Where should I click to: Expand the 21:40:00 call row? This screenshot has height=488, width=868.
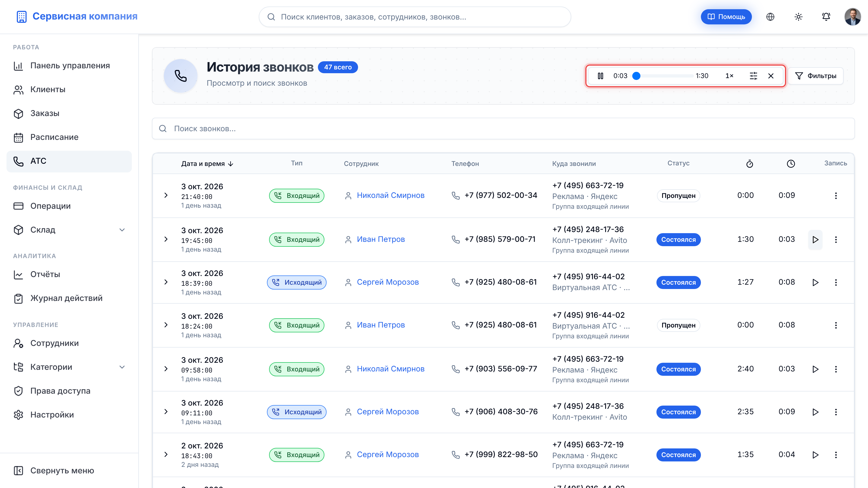pyautogui.click(x=166, y=195)
